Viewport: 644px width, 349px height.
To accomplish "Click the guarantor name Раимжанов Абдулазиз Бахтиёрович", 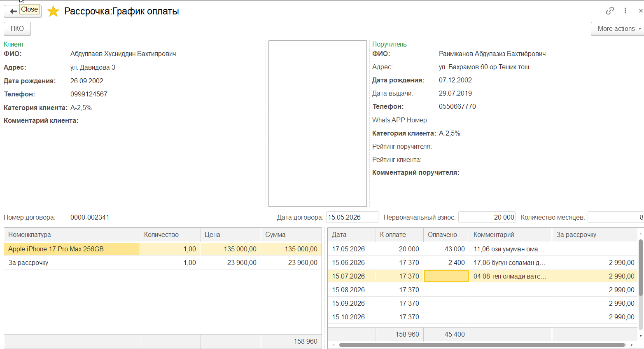I will (x=492, y=54).
